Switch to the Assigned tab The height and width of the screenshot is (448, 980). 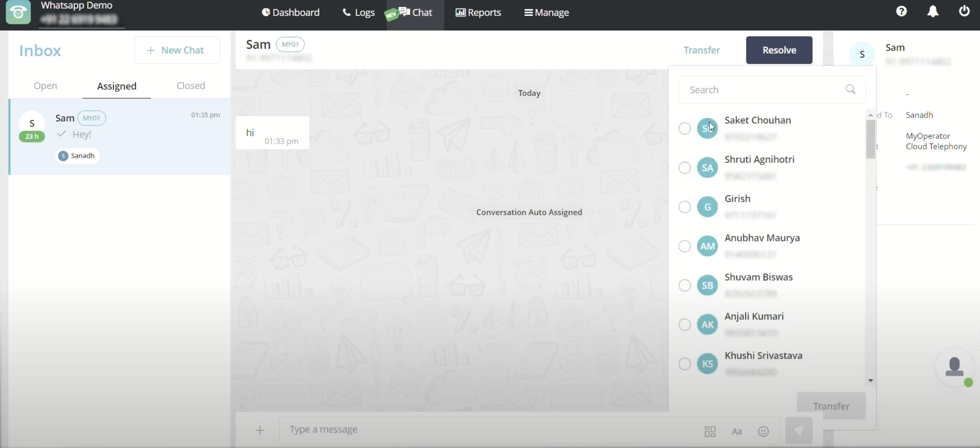click(x=116, y=86)
